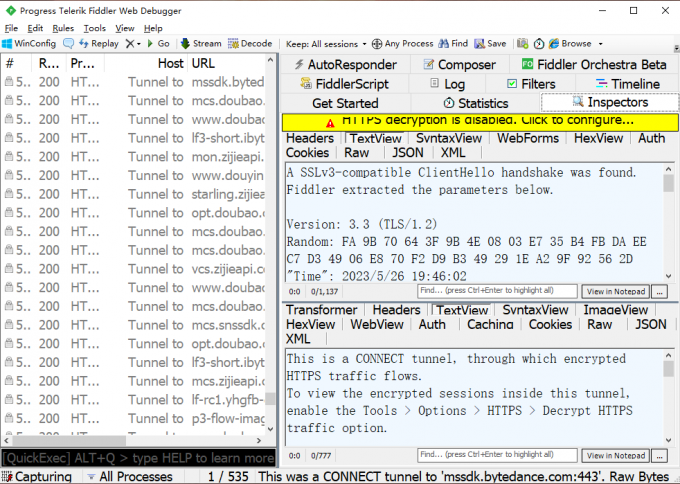The height and width of the screenshot is (484, 680).
Task: Open All Processes filter in status bar
Action: tap(130, 477)
